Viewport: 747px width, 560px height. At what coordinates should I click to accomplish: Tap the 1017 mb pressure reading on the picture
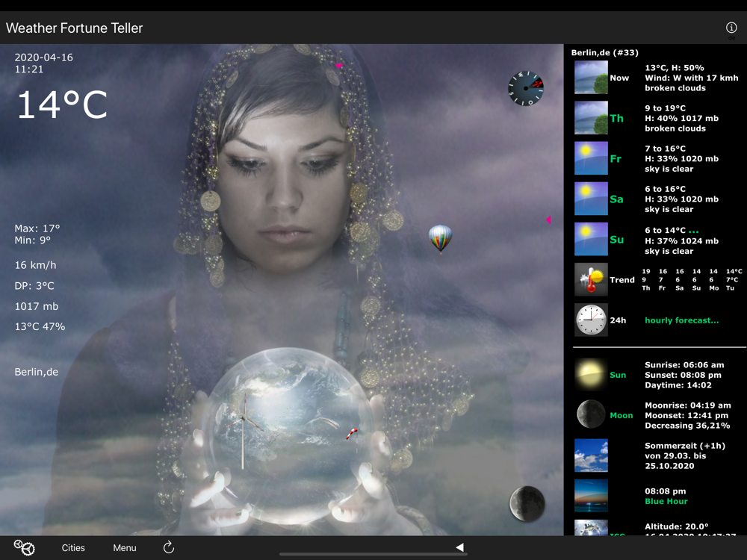point(36,306)
